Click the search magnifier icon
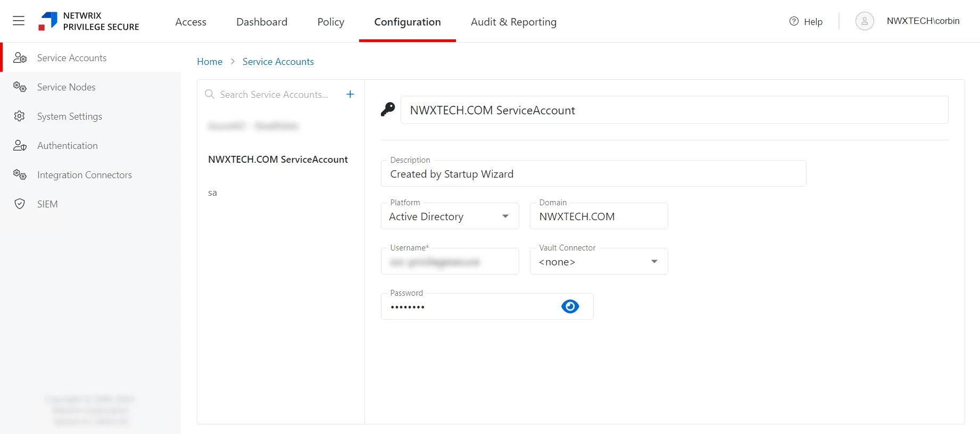 [x=210, y=94]
